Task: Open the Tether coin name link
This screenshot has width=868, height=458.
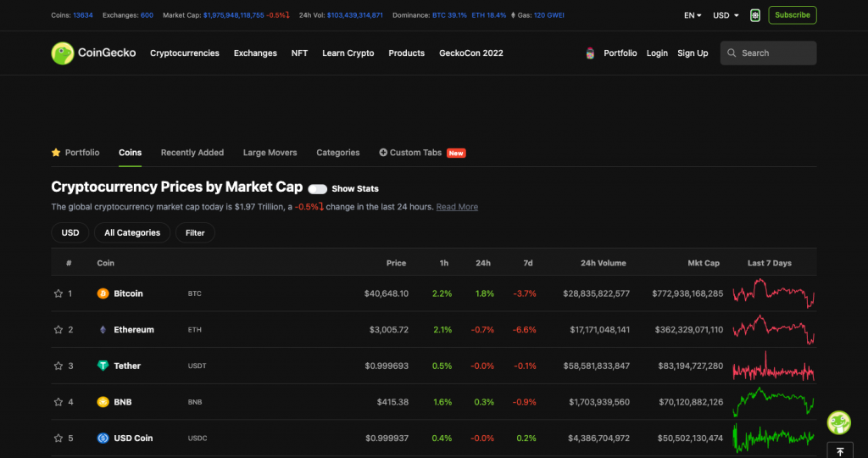Action: click(127, 366)
